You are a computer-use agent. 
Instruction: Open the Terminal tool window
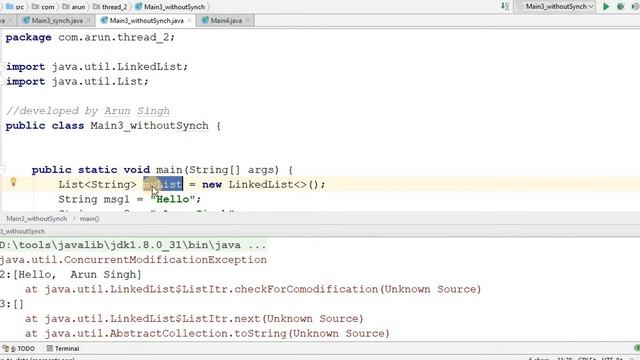pyautogui.click(x=63, y=349)
